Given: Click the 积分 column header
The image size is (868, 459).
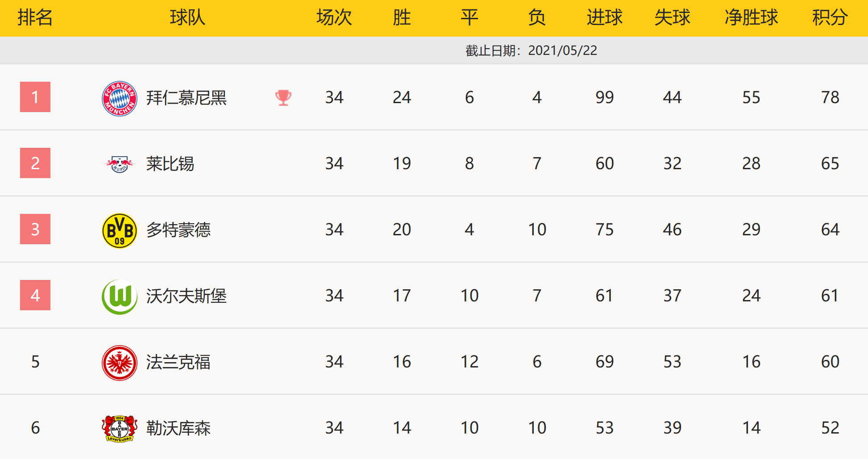Looking at the screenshot, I should [830, 18].
